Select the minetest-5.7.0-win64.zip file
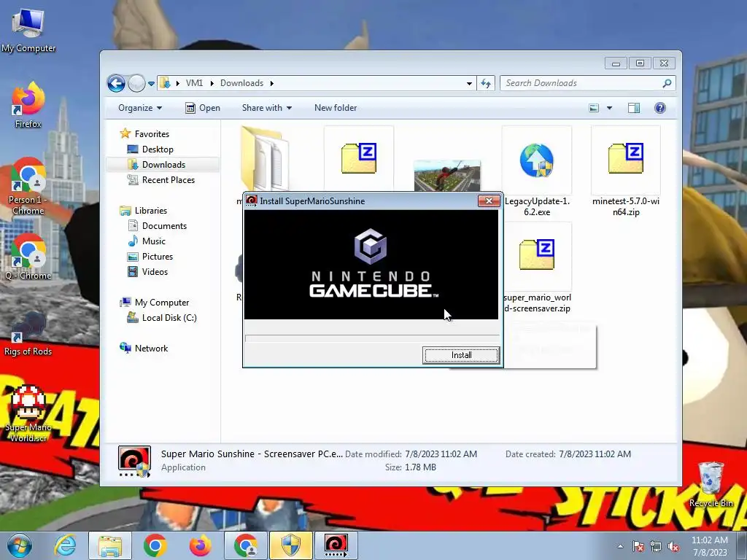This screenshot has width=747, height=560. [625, 171]
